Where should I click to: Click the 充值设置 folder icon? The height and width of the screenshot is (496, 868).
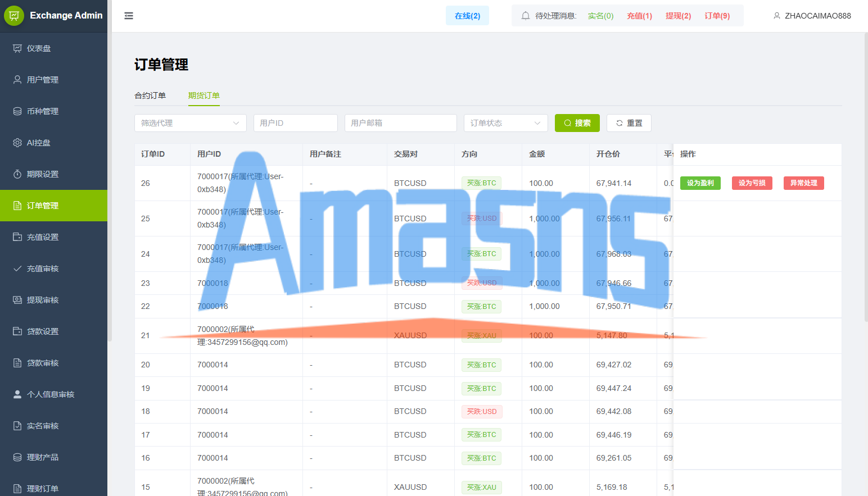[x=17, y=237]
